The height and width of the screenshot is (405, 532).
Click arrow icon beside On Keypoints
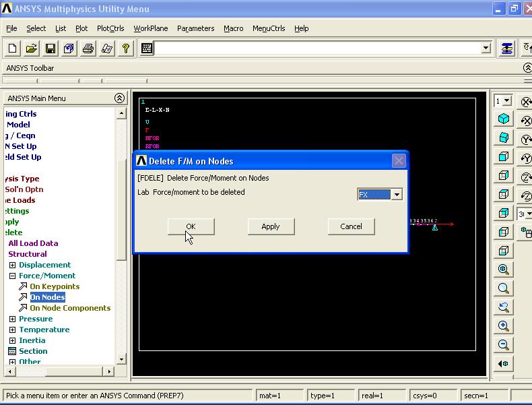point(23,286)
